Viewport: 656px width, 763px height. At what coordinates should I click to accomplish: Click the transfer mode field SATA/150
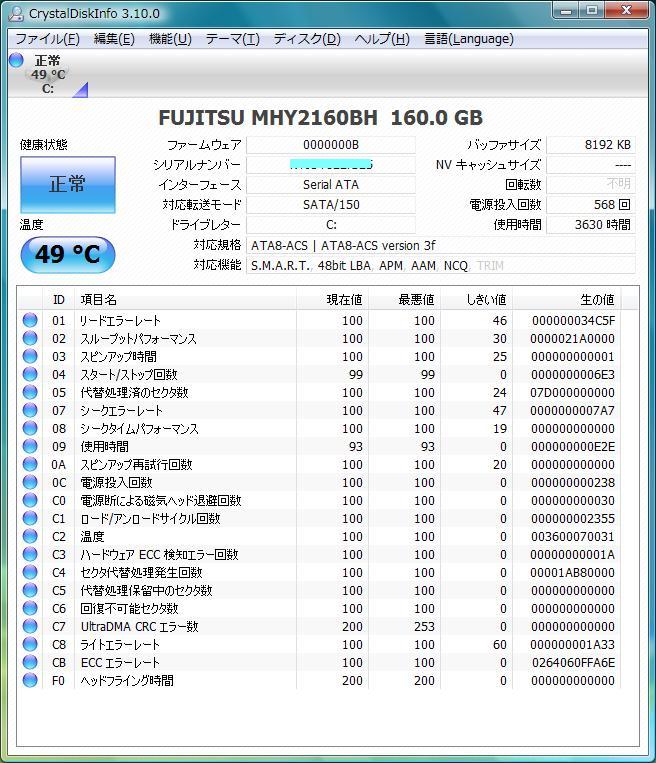click(331, 205)
